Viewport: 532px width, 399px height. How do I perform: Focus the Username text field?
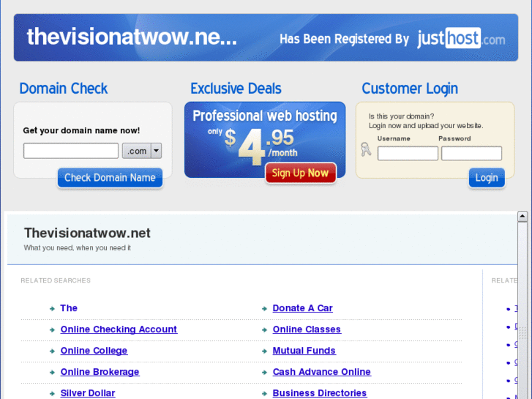click(x=408, y=154)
